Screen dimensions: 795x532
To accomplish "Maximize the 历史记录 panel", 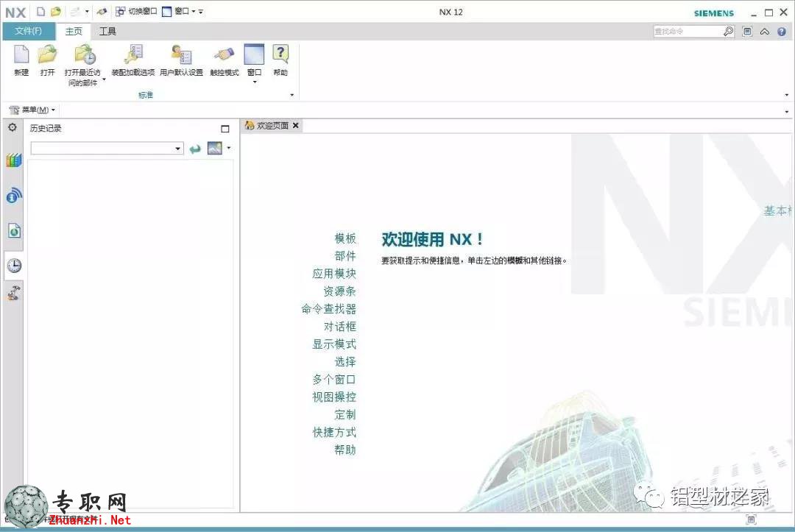I will [x=225, y=129].
